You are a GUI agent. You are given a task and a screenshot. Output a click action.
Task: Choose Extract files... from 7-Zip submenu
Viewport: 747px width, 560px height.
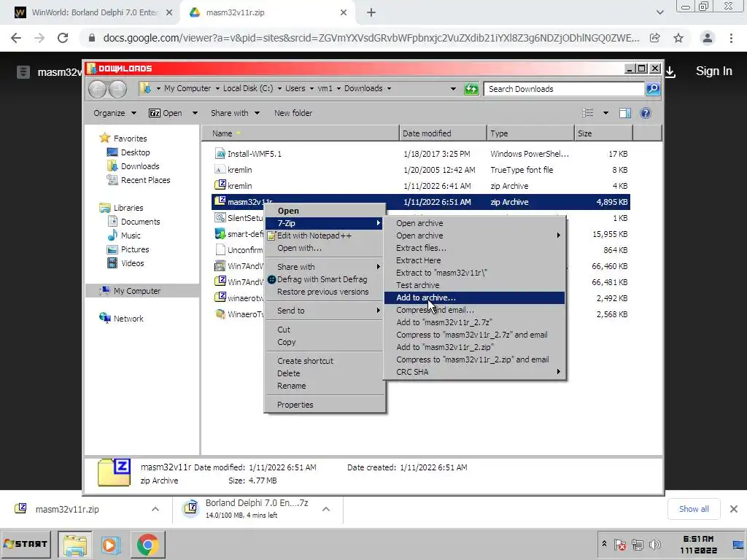pyautogui.click(x=474, y=248)
